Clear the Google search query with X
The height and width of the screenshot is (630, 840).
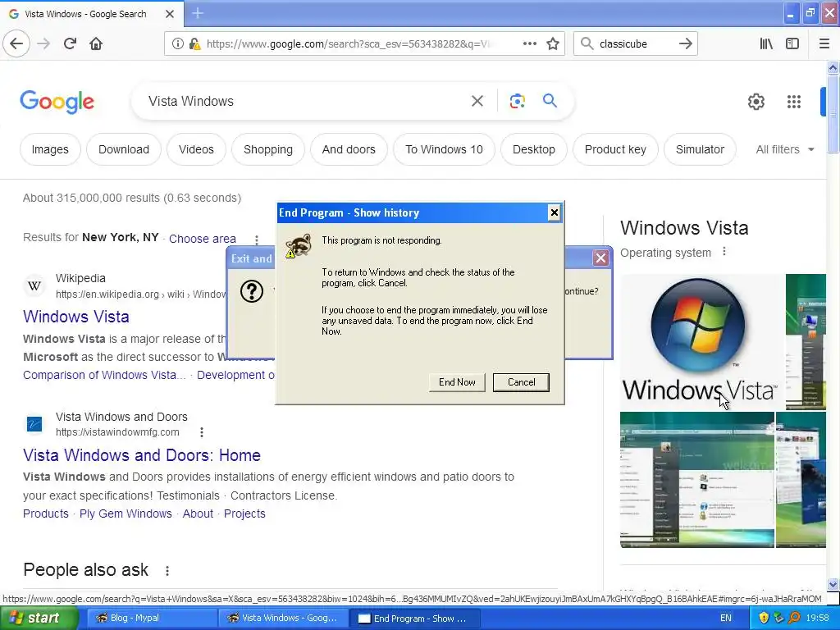[477, 101]
